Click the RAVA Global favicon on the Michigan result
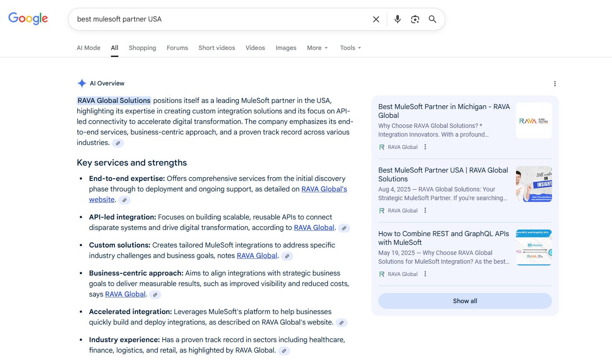The width and height of the screenshot is (612, 364). [381, 147]
